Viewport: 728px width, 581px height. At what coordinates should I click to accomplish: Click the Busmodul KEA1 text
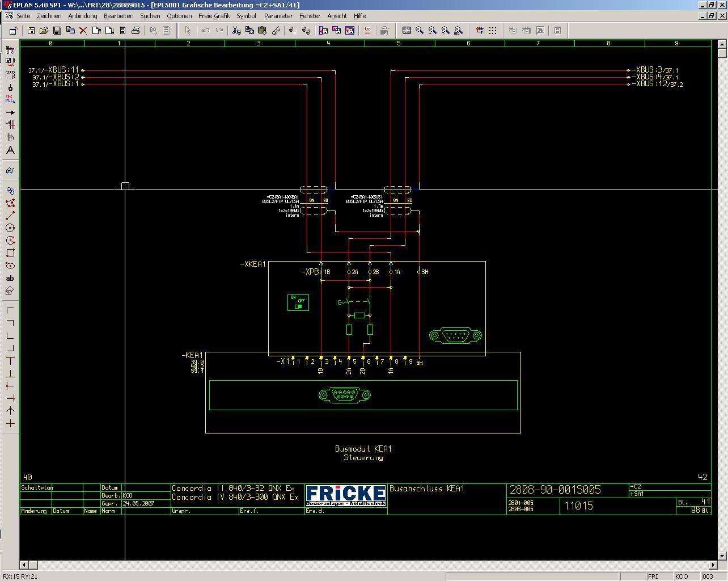click(363, 449)
